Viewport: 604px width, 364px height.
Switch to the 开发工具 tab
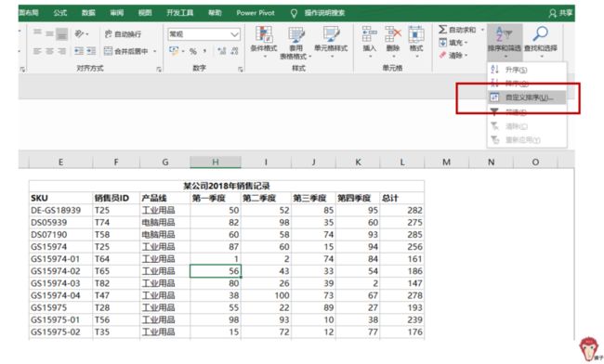coord(180,13)
